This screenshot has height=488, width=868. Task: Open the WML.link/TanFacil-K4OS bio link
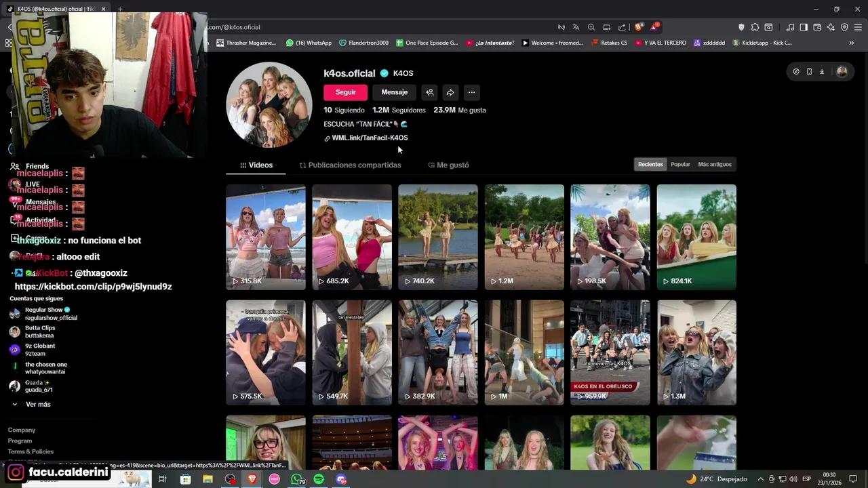point(370,138)
